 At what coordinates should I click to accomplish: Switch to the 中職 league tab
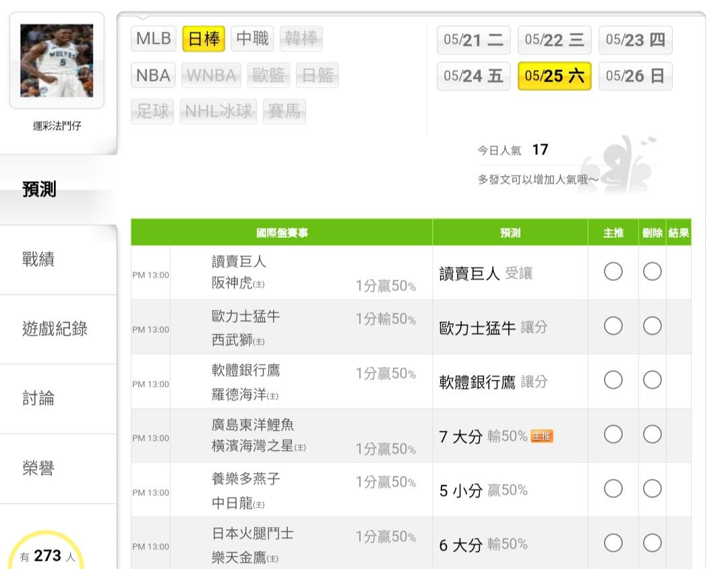click(x=252, y=38)
